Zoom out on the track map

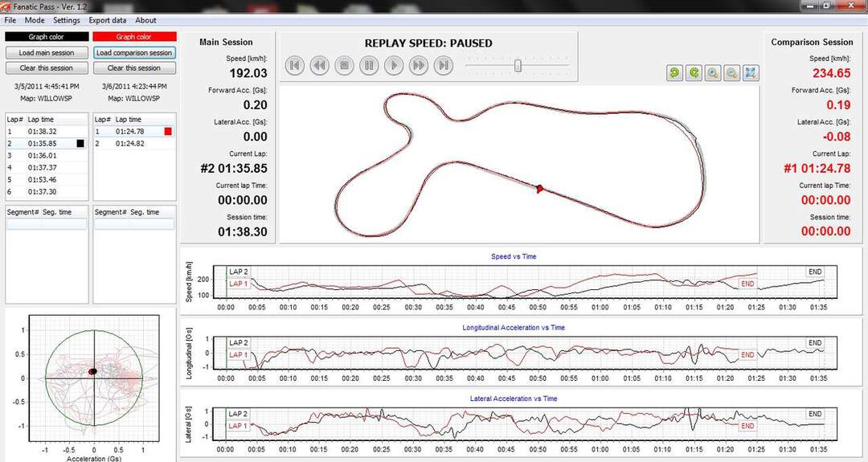tap(732, 73)
